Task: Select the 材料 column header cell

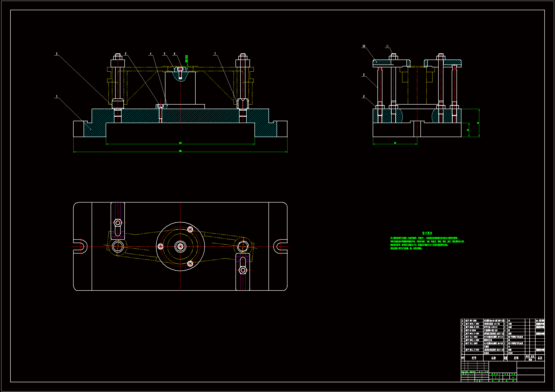Action: 516,358
